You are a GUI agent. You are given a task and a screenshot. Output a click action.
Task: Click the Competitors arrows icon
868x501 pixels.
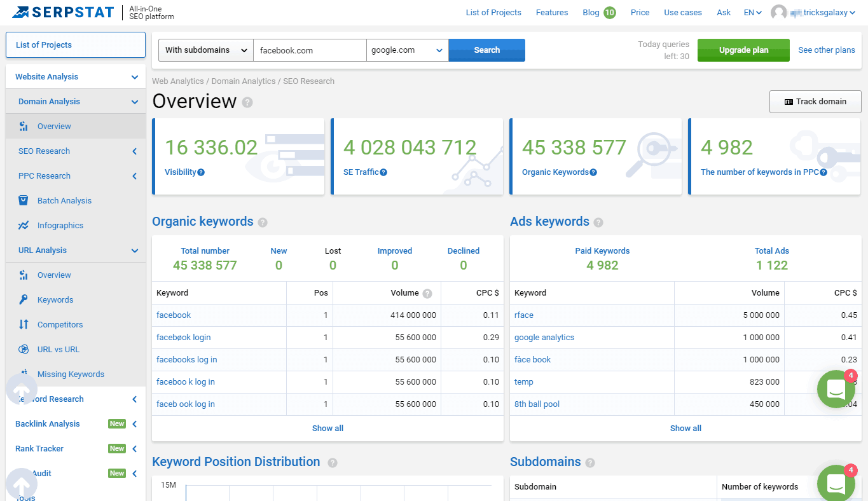point(24,324)
